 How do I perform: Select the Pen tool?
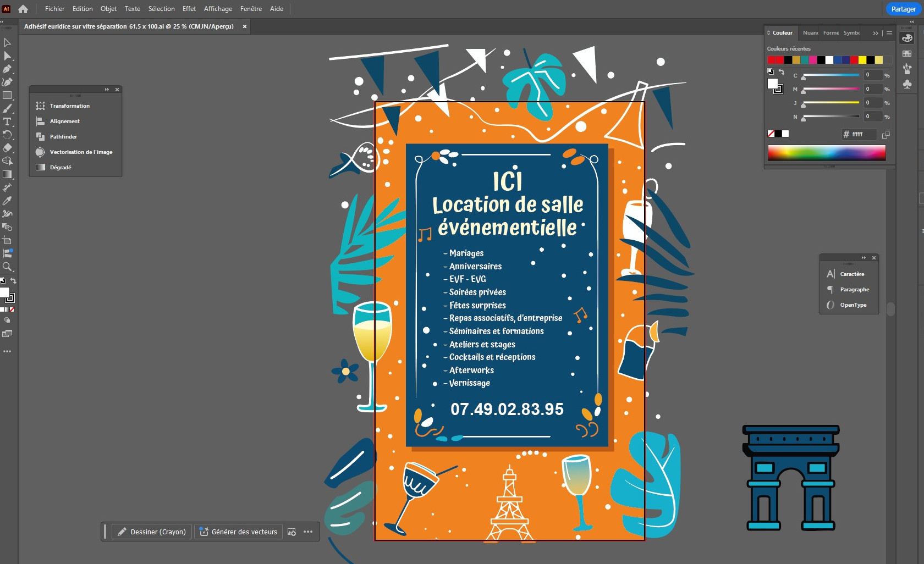[8, 68]
